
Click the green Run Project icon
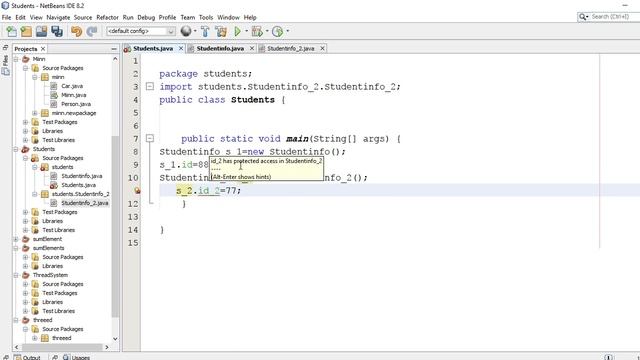pyautogui.click(x=238, y=31)
